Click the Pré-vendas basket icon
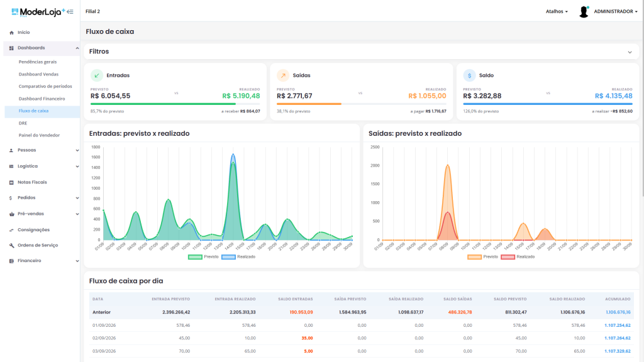 [11, 214]
